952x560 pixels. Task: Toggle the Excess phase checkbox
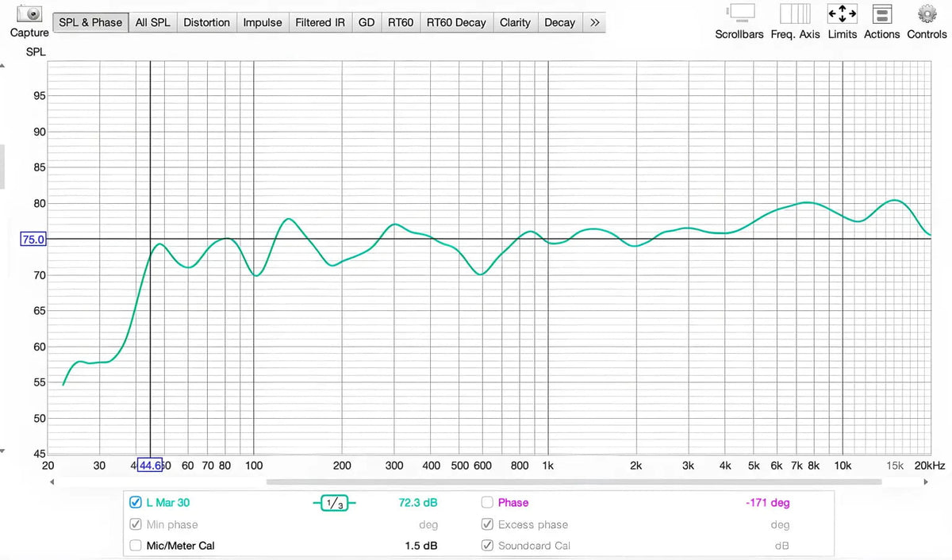click(487, 524)
